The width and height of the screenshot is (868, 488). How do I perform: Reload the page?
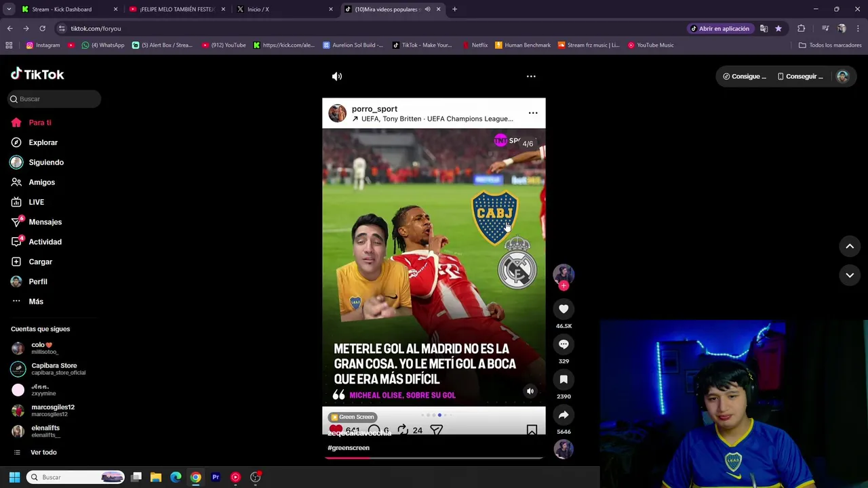tap(42, 28)
